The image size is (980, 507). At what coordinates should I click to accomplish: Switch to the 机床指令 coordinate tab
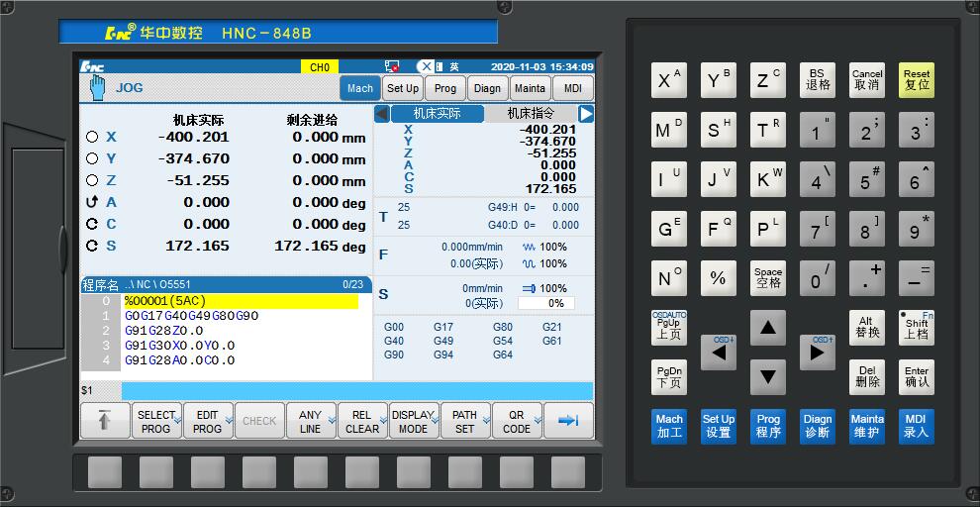(x=530, y=114)
